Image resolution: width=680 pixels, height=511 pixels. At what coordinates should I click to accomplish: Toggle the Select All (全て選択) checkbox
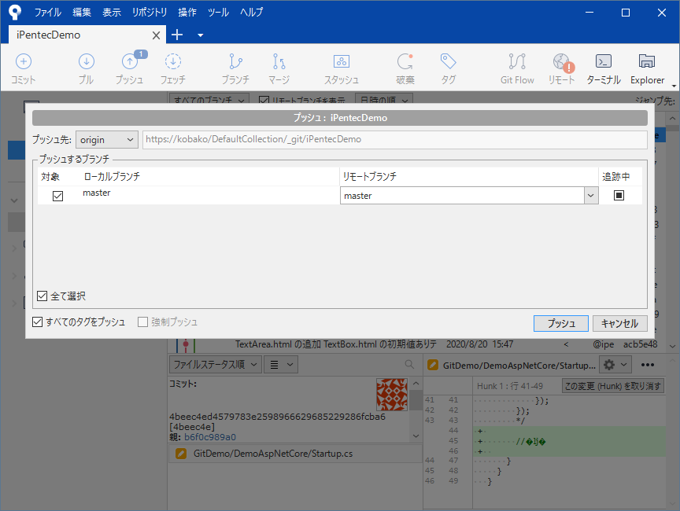pos(42,296)
